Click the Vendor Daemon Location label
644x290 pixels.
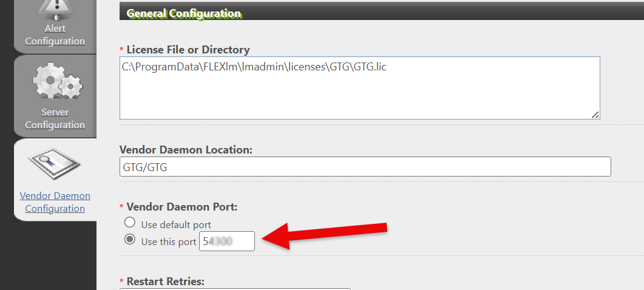[x=186, y=150]
